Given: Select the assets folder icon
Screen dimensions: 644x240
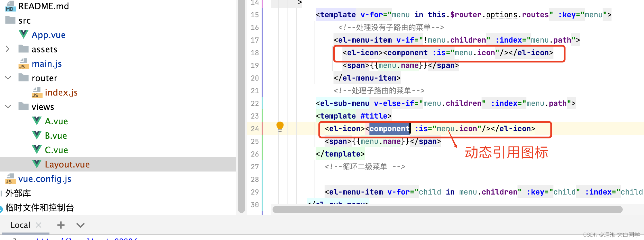Looking at the screenshot, I should click(x=24, y=49).
